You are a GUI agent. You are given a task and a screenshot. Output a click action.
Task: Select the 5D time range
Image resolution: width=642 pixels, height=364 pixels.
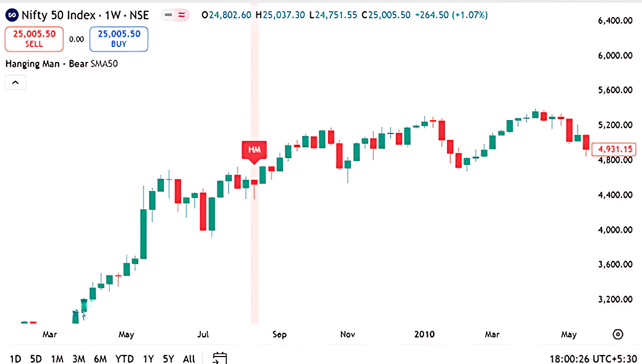(36, 359)
